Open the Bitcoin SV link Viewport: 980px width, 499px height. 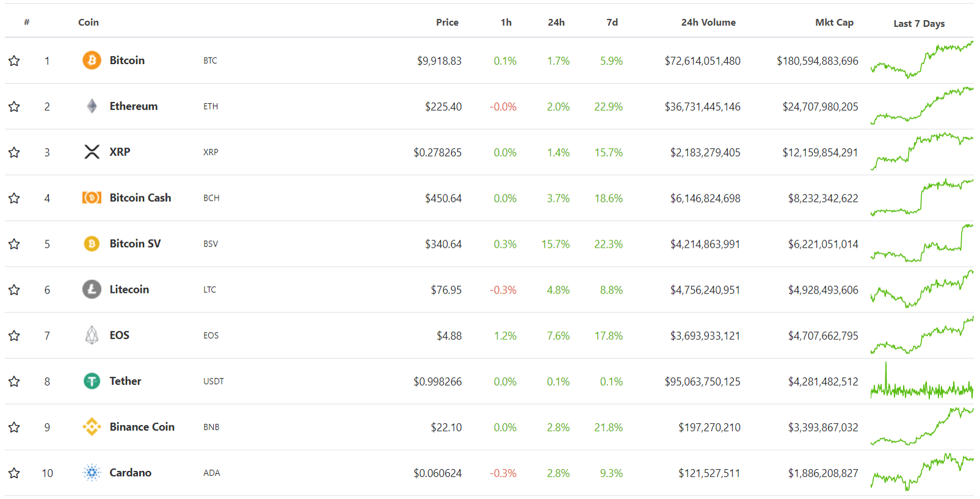coord(135,243)
